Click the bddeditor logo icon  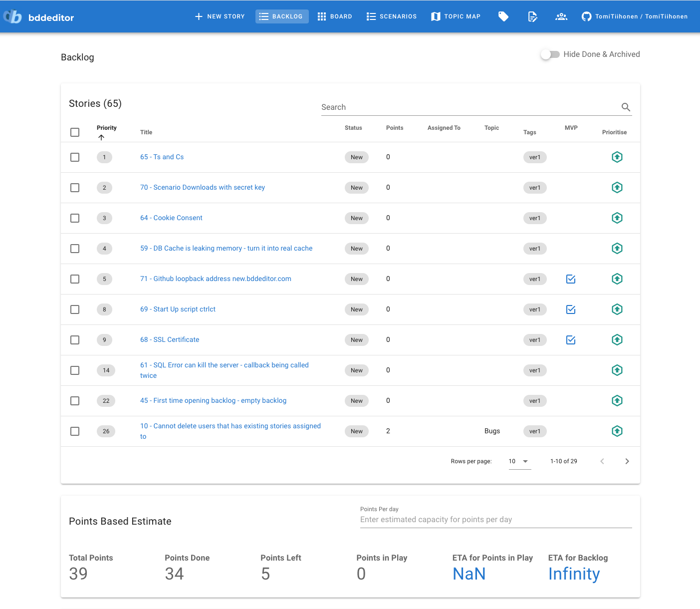click(x=13, y=17)
